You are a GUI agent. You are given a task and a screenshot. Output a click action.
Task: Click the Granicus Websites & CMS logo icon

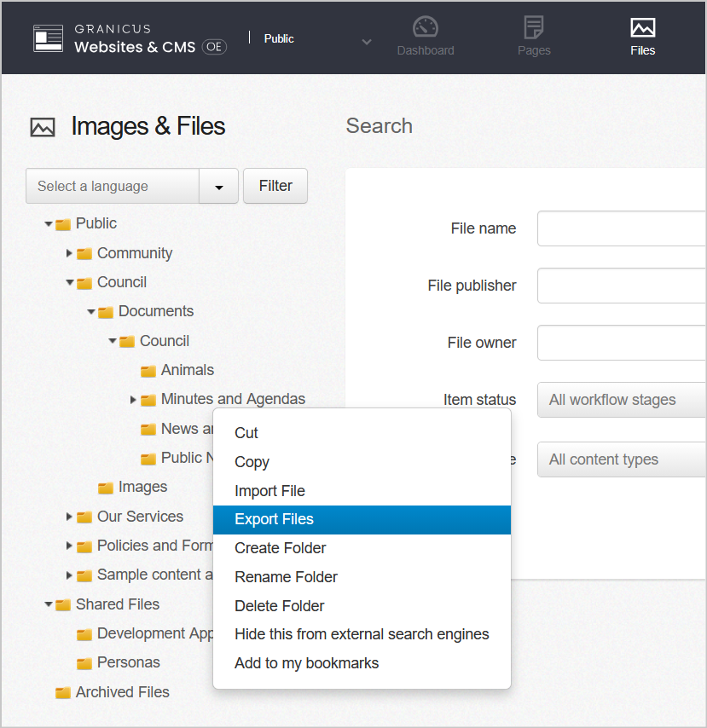point(48,38)
